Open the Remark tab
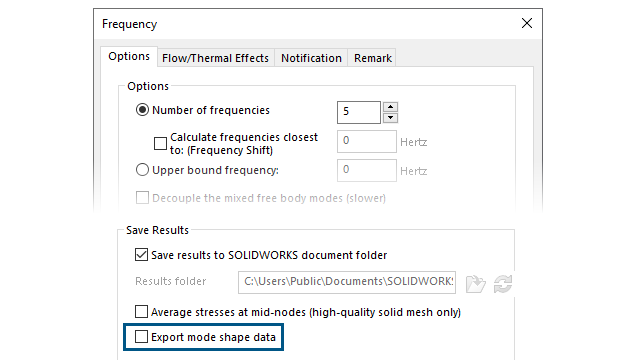640x360 pixels. (x=373, y=58)
